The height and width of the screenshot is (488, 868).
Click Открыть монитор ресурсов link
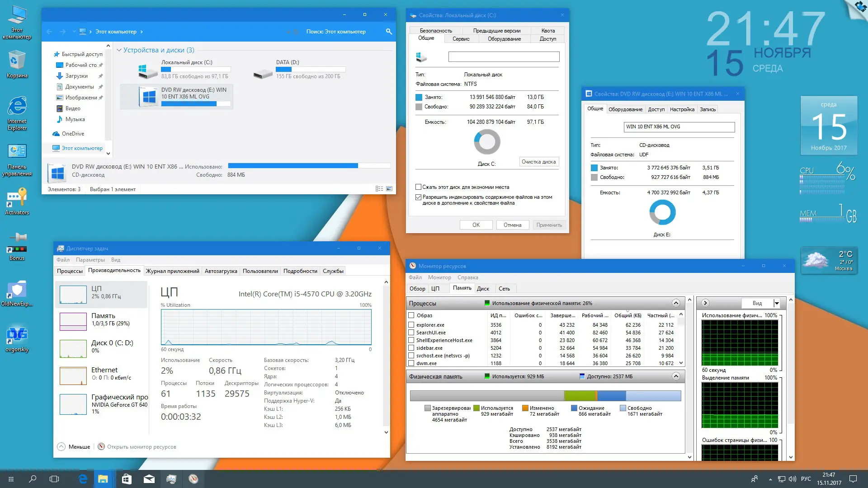pos(141,447)
